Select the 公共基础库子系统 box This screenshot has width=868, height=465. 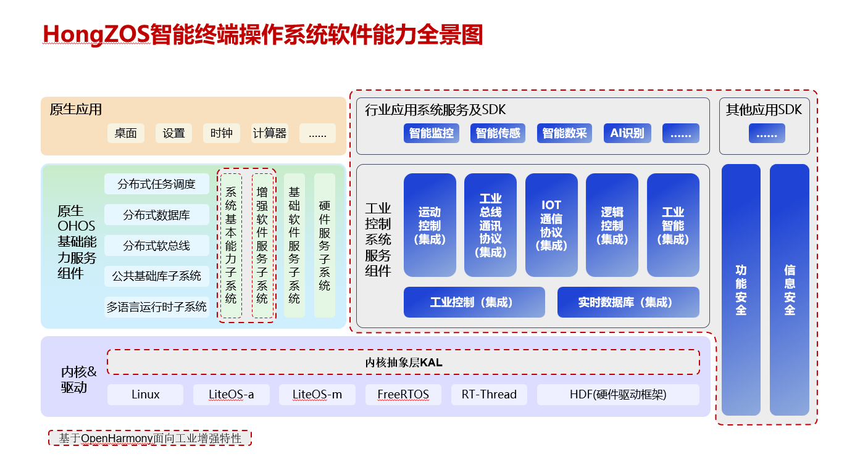(157, 276)
